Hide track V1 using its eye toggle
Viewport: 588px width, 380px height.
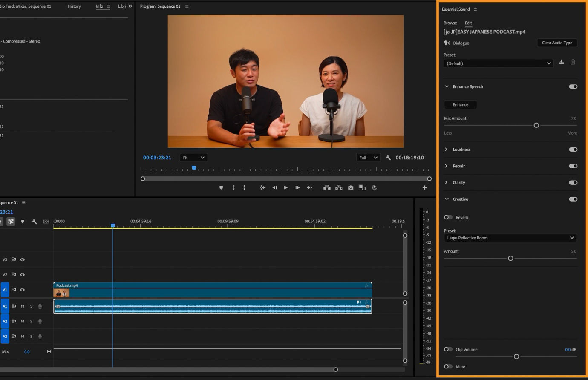(x=22, y=289)
